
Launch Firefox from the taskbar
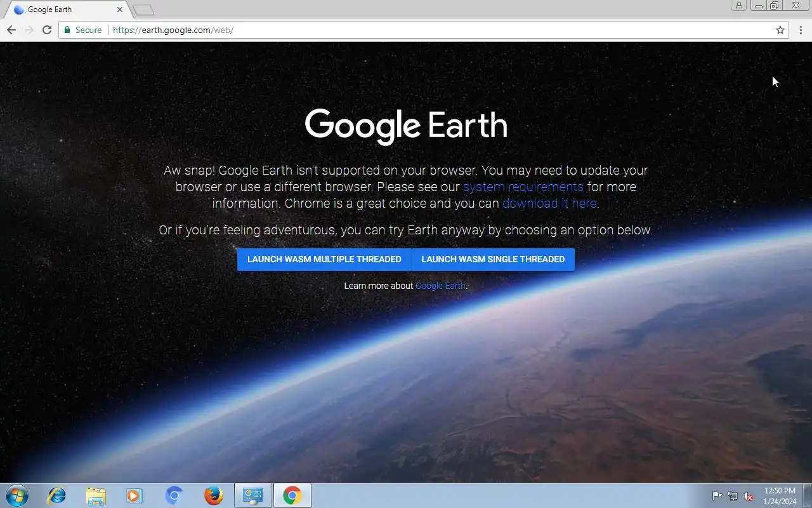(214, 495)
